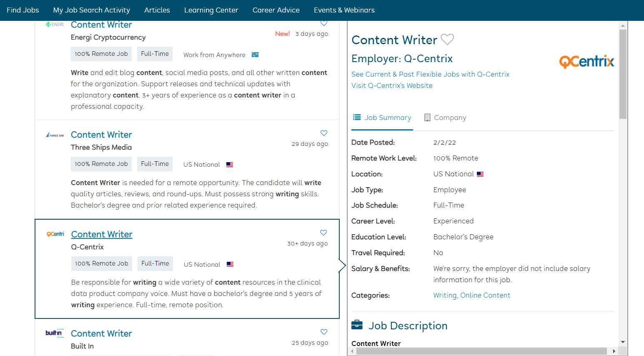Save the Built In Content Writer job
Image resolution: width=644 pixels, height=356 pixels.
coord(324,332)
